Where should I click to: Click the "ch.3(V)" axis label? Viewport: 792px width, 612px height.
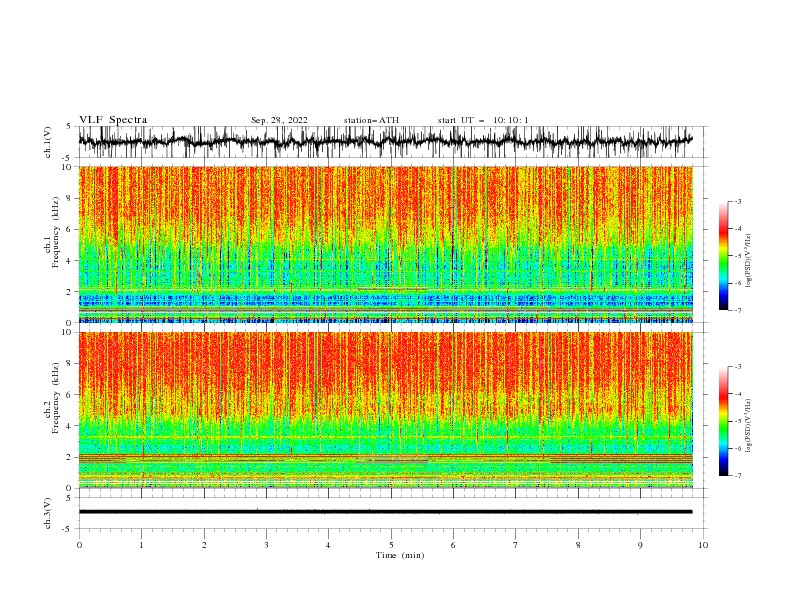pyautogui.click(x=48, y=513)
